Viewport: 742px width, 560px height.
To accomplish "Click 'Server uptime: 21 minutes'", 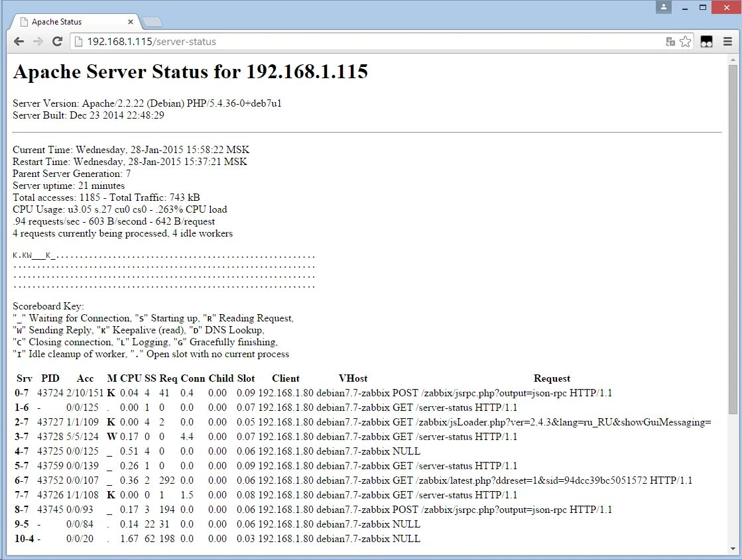I will click(68, 186).
